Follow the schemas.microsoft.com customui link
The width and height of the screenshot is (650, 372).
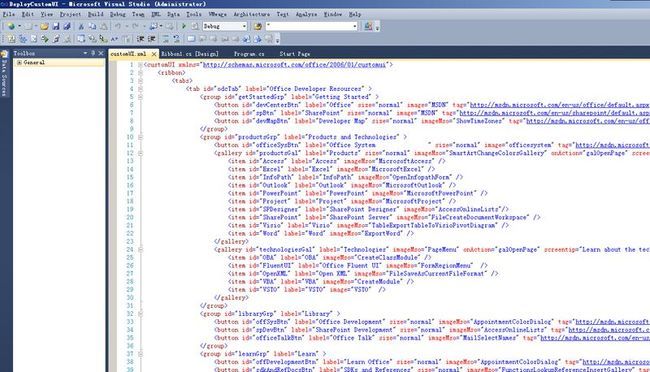pyautogui.click(x=294, y=65)
